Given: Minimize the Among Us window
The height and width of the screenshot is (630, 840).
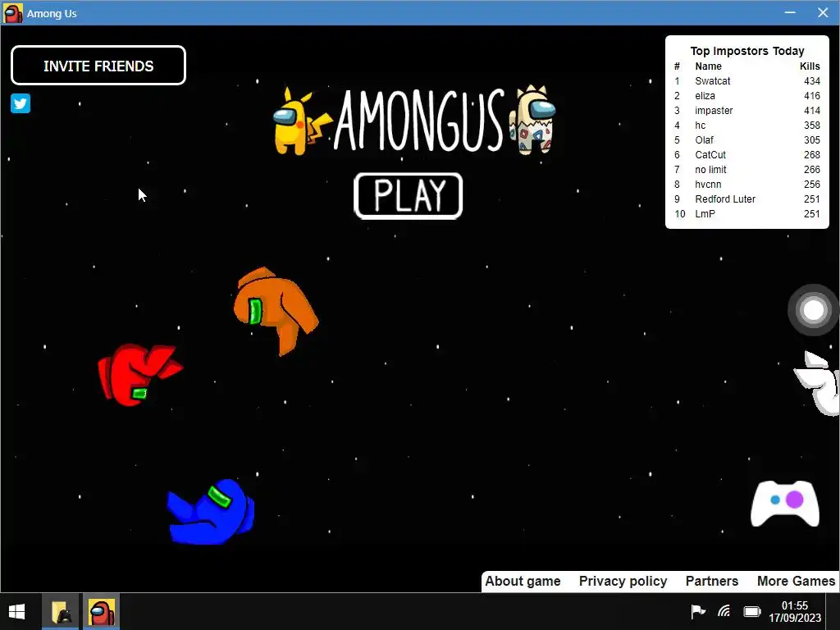Looking at the screenshot, I should pos(790,12).
